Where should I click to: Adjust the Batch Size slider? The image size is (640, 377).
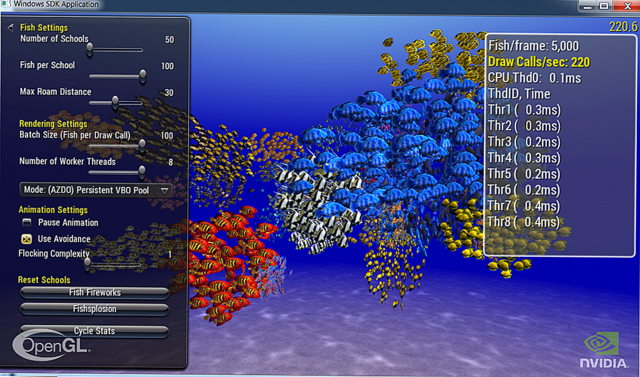116,144
